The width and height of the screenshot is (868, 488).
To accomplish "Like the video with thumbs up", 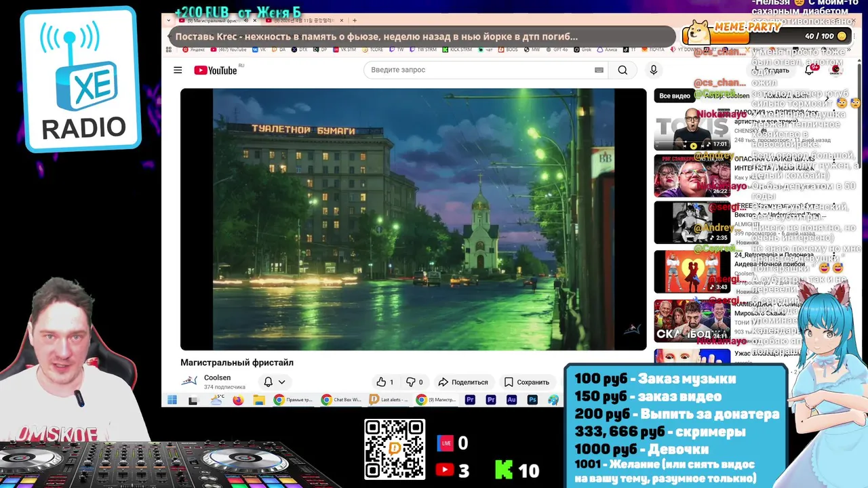I will pyautogui.click(x=384, y=382).
